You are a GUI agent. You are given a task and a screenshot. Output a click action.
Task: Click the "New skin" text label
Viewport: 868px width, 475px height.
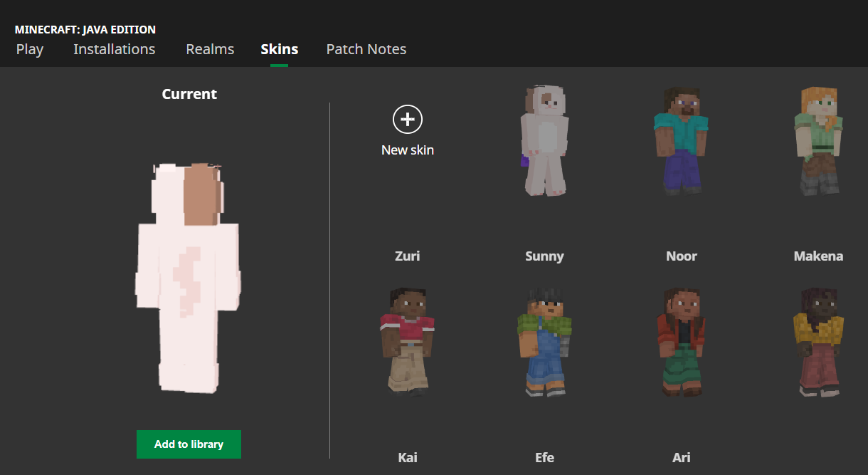[408, 150]
